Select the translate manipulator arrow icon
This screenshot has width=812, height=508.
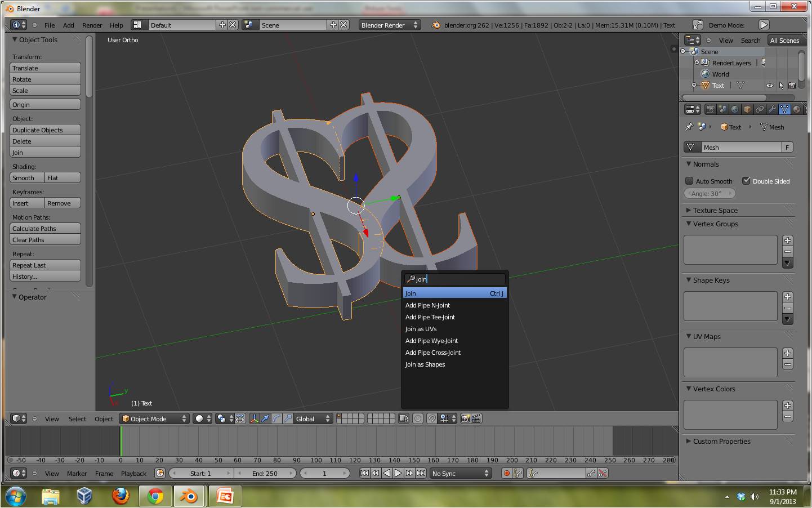pyautogui.click(x=265, y=418)
